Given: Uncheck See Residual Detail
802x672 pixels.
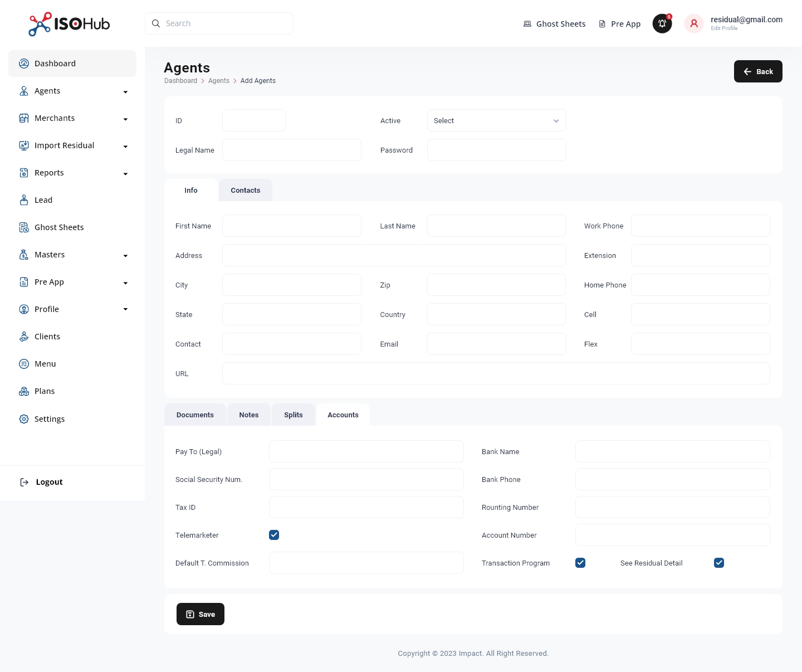Looking at the screenshot, I should tap(719, 563).
